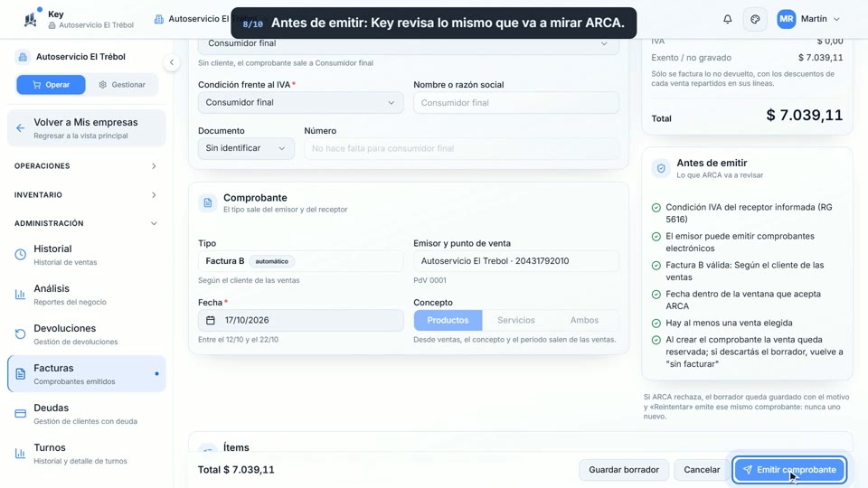Click the PdV 0001 text
Screen dimensions: 868x488
pos(429,280)
